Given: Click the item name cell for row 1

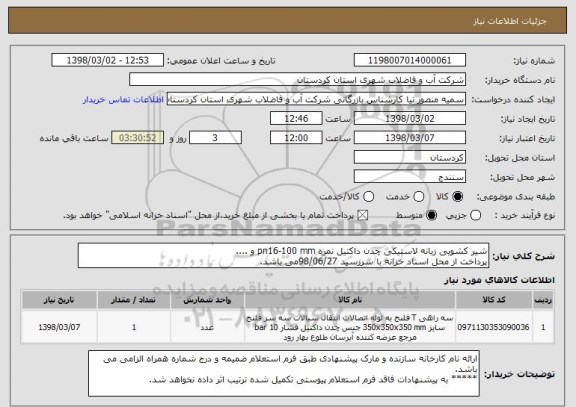Looking at the screenshot, I should pyautogui.click(x=350, y=327).
